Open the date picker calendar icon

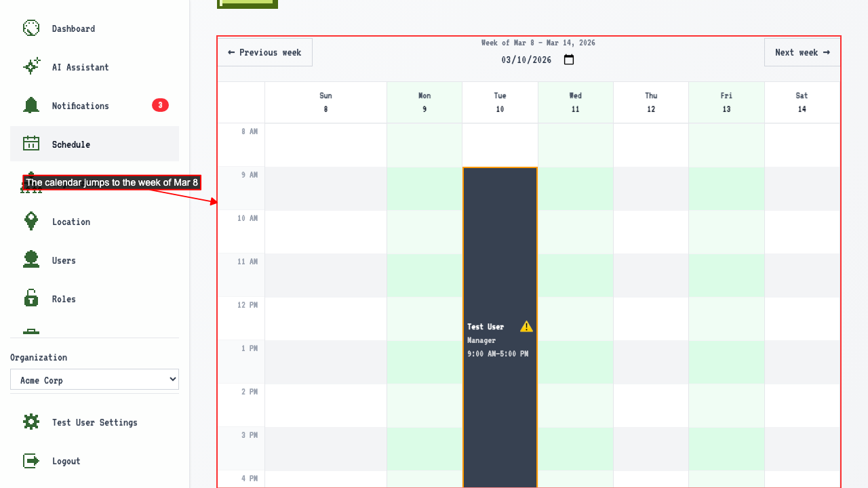(x=569, y=60)
